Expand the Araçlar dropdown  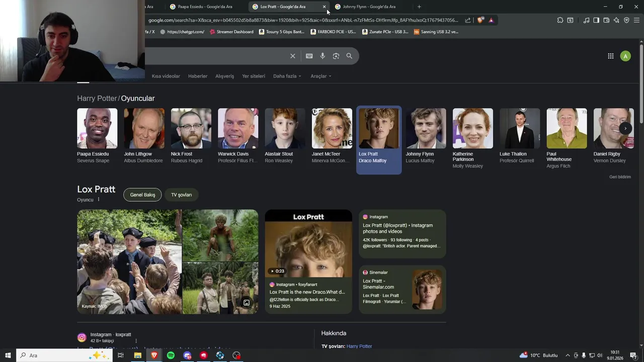pos(321,76)
